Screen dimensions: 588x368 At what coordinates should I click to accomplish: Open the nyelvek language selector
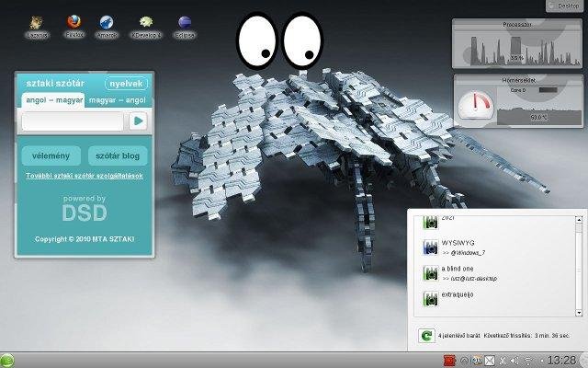(126, 84)
